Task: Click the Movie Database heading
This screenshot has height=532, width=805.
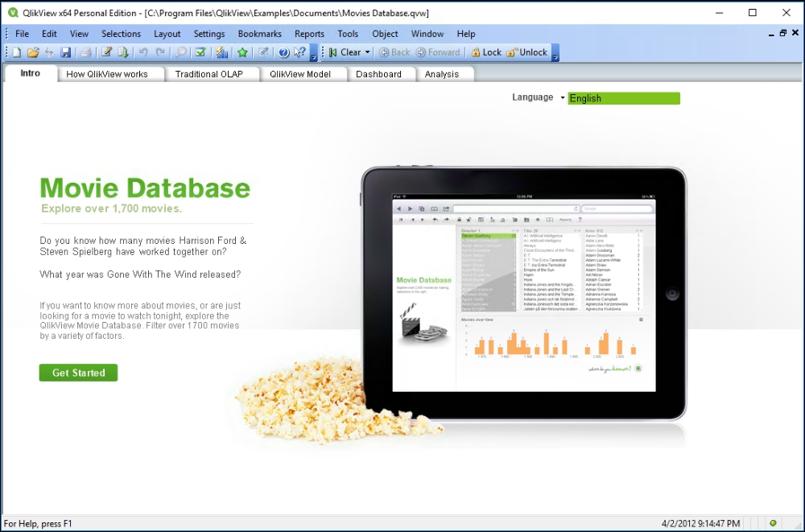Action: point(145,188)
